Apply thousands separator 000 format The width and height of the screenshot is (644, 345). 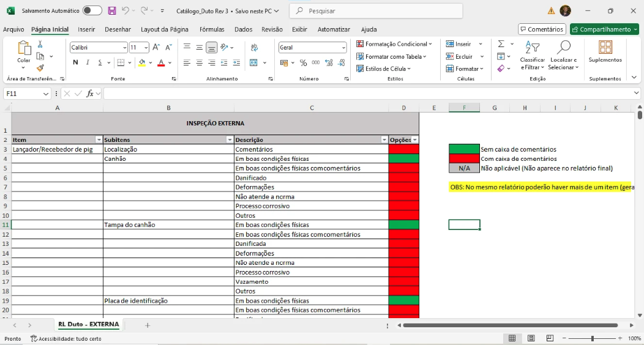[x=315, y=62]
